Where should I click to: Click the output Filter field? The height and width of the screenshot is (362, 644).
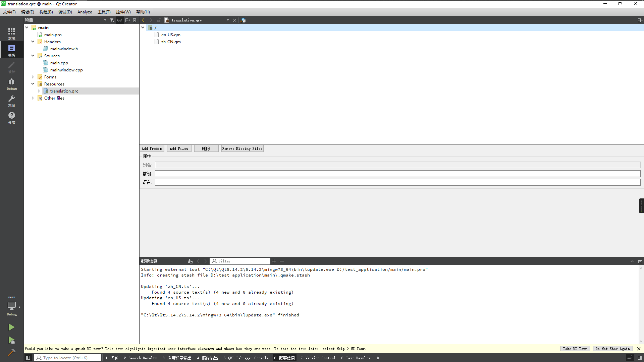click(240, 261)
